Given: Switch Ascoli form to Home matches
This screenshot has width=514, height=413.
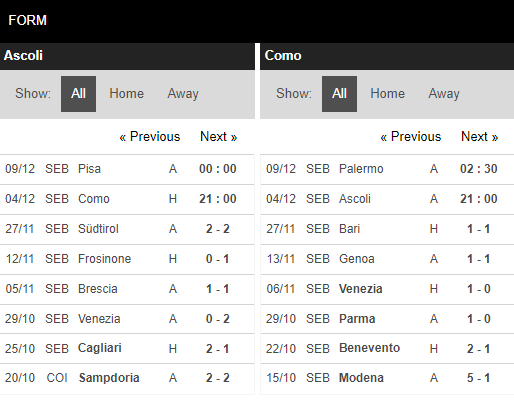Looking at the screenshot, I should 127,94.
